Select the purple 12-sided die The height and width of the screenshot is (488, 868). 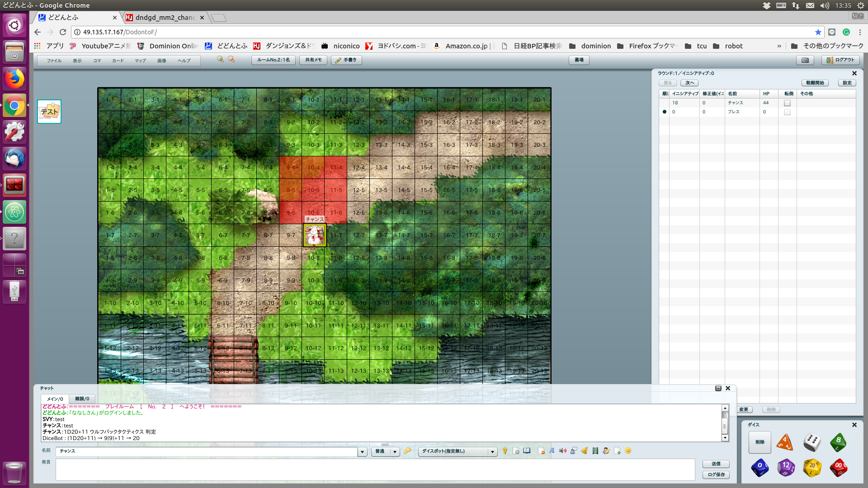point(786,468)
